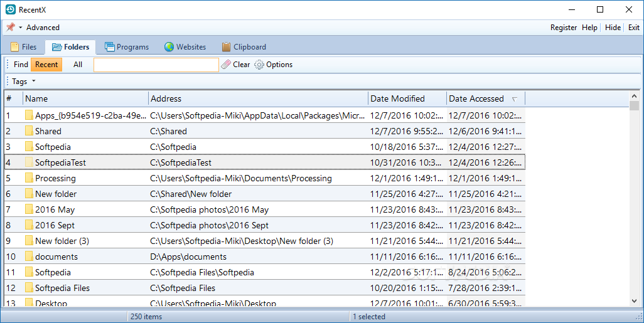Image resolution: width=644 pixels, height=323 pixels.
Task: Select the Shared folder name
Action: coord(48,131)
